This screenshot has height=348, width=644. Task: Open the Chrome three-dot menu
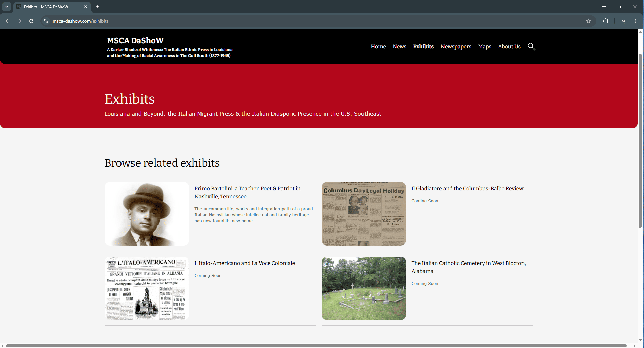(635, 21)
